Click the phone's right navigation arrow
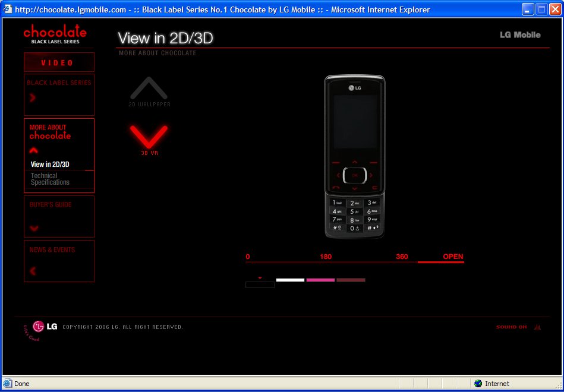 pos(371,175)
